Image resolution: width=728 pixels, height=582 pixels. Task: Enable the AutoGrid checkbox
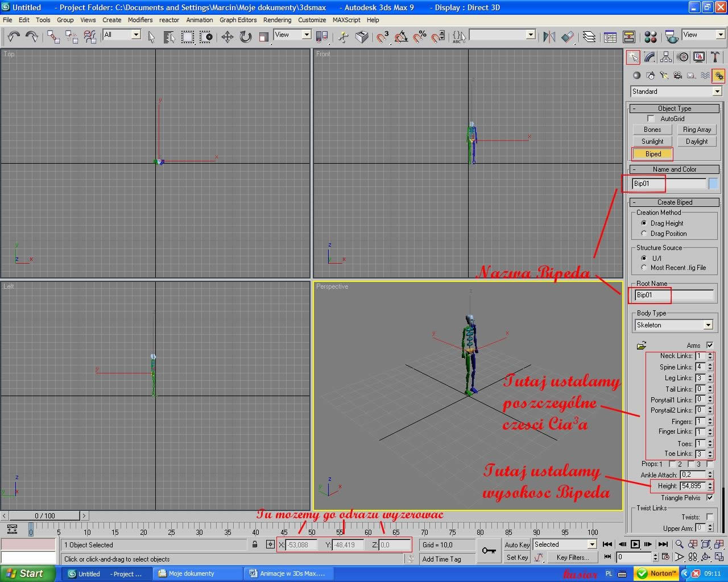pos(651,119)
